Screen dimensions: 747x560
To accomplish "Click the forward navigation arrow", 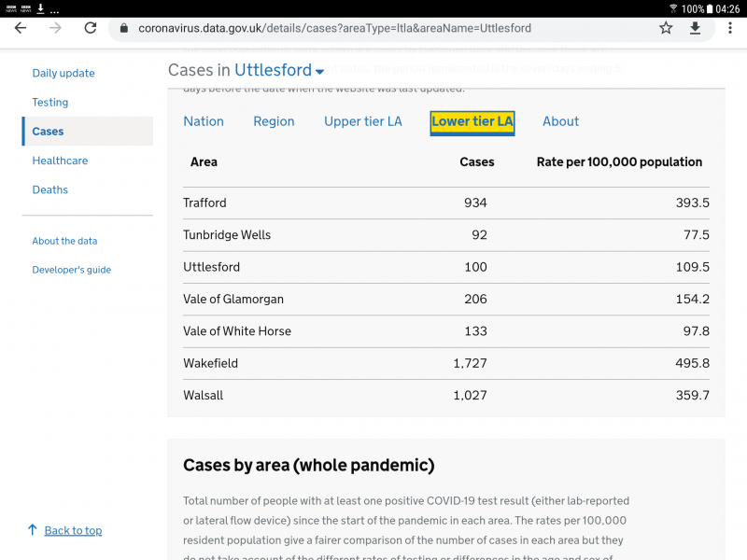I will 54,29.
